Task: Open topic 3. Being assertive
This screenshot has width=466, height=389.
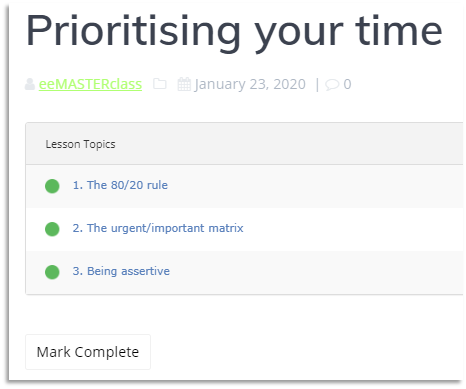Action: (x=121, y=271)
